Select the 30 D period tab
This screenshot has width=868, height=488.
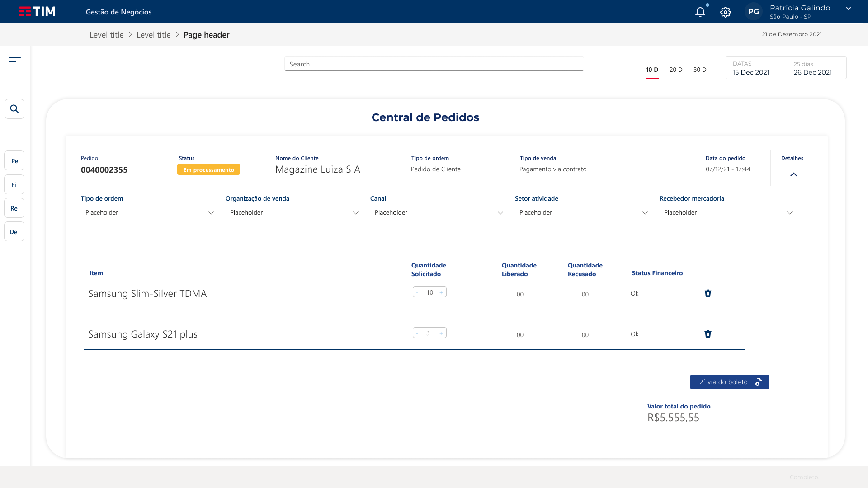pyautogui.click(x=700, y=70)
